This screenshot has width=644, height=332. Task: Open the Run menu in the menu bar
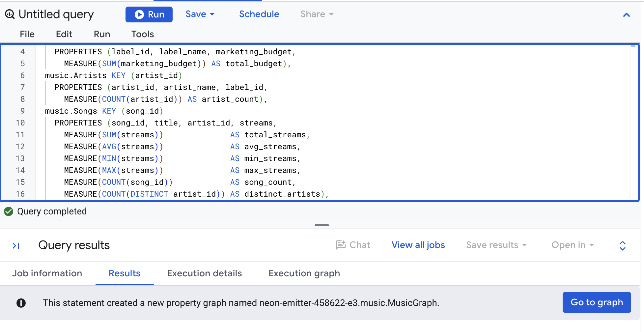(x=102, y=34)
